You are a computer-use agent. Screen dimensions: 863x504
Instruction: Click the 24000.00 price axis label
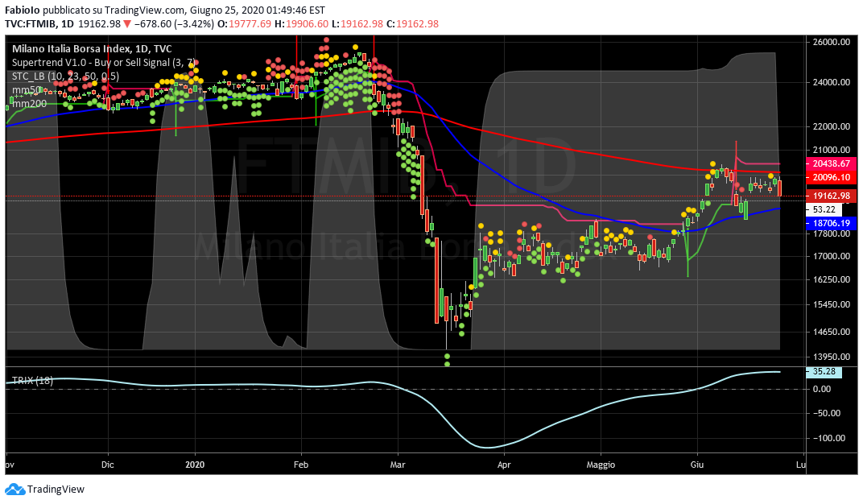pos(831,83)
